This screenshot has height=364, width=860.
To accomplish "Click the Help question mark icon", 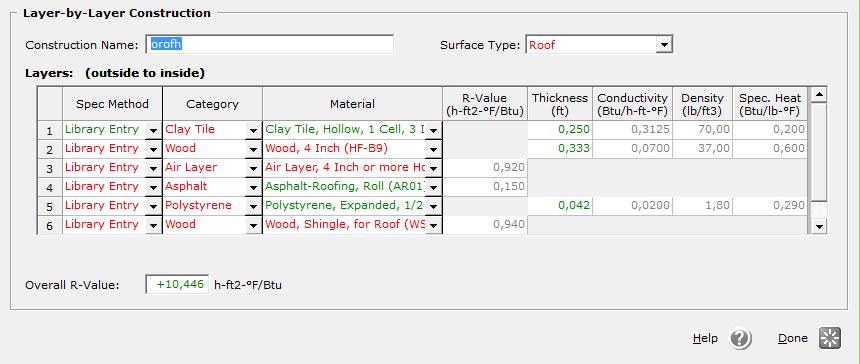I will pyautogui.click(x=740, y=338).
